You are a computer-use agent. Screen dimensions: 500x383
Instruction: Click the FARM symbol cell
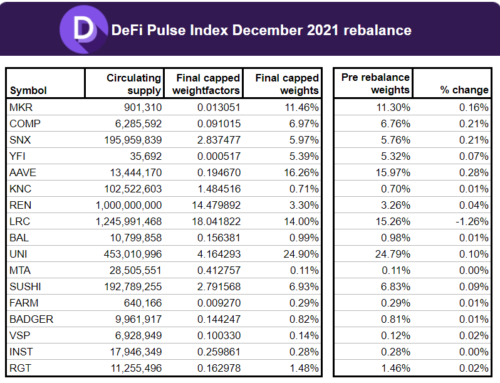24,303
